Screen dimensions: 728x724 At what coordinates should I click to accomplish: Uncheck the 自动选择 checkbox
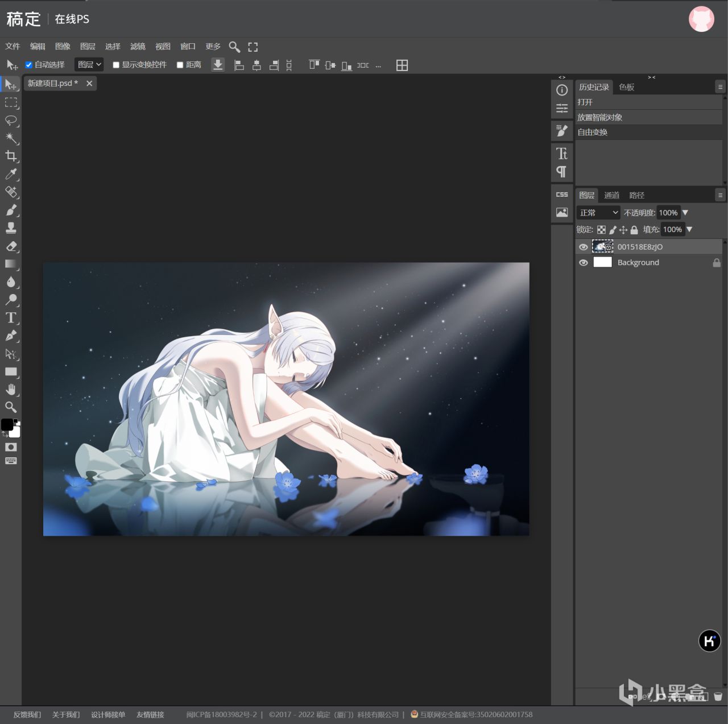point(29,65)
